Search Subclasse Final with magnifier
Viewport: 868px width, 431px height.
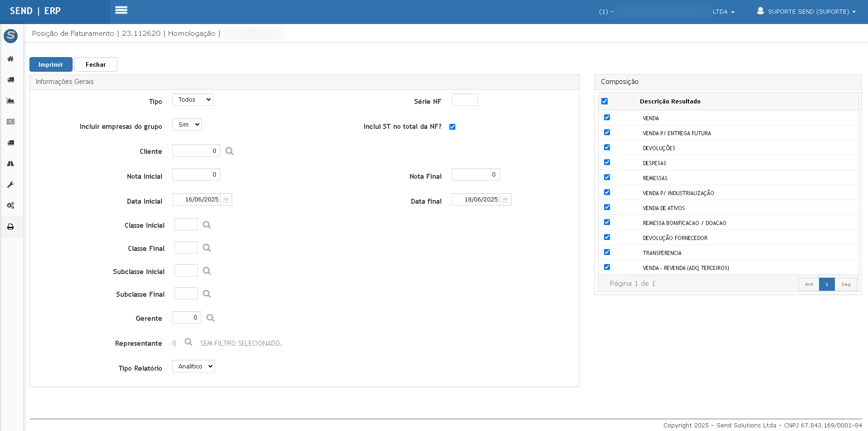coord(207,294)
